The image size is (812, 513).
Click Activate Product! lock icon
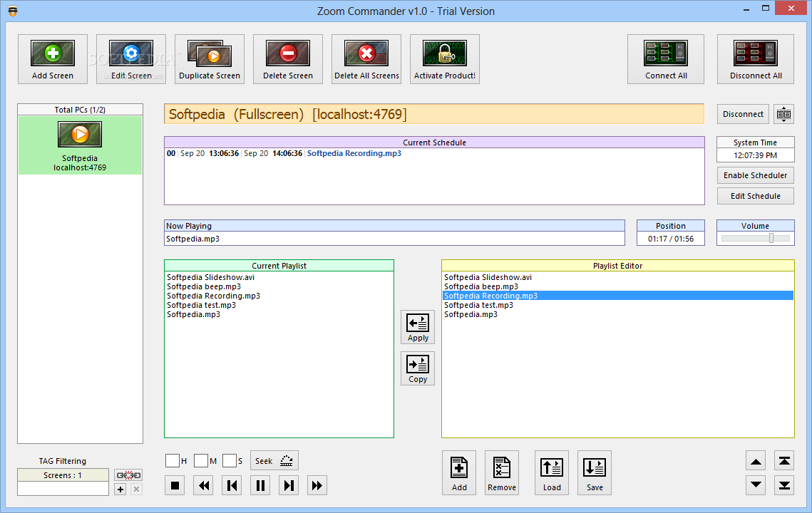click(x=445, y=59)
